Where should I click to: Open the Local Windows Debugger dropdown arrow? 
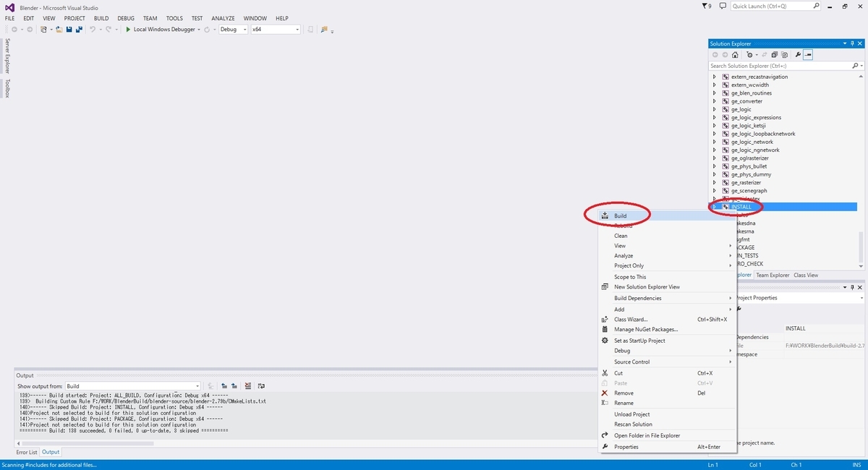click(x=199, y=30)
